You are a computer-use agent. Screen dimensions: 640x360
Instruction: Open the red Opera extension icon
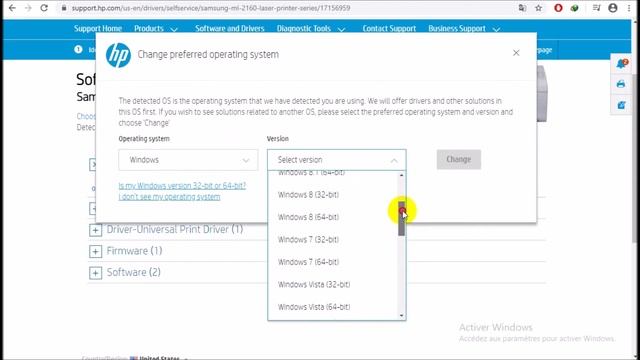coord(558,8)
